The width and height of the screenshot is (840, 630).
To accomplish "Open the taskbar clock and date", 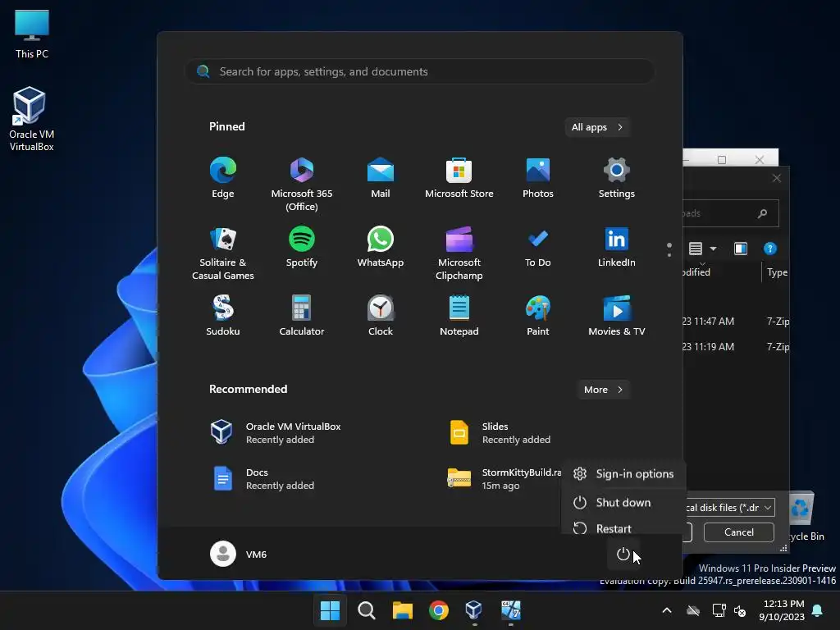I will click(x=782, y=610).
